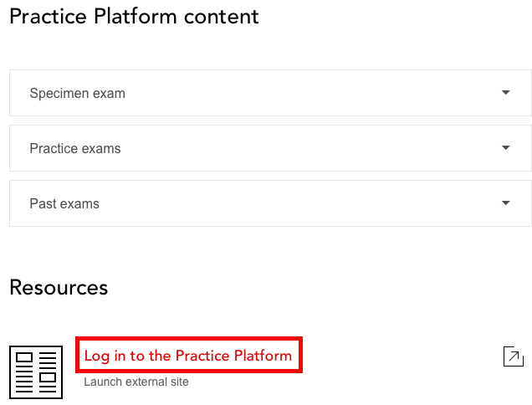Click the caret arrow on Practice exams

tap(505, 148)
